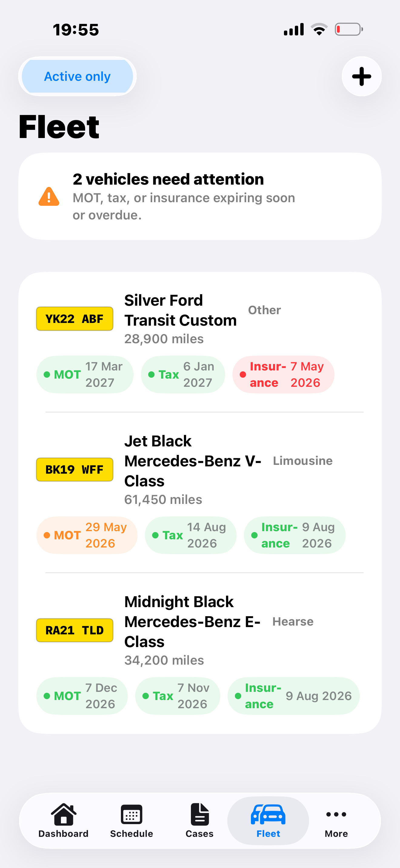
Task: Select number plate YK22 ABF
Action: (x=75, y=319)
